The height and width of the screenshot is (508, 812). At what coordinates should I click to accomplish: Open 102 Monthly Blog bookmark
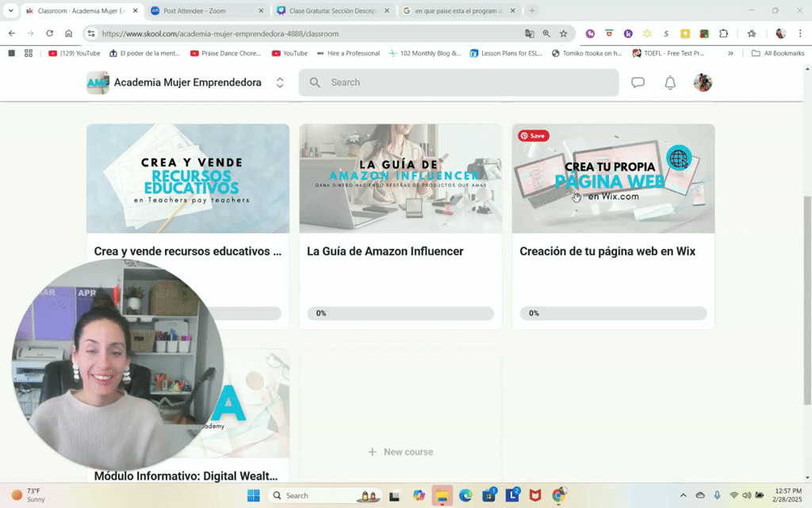point(425,53)
